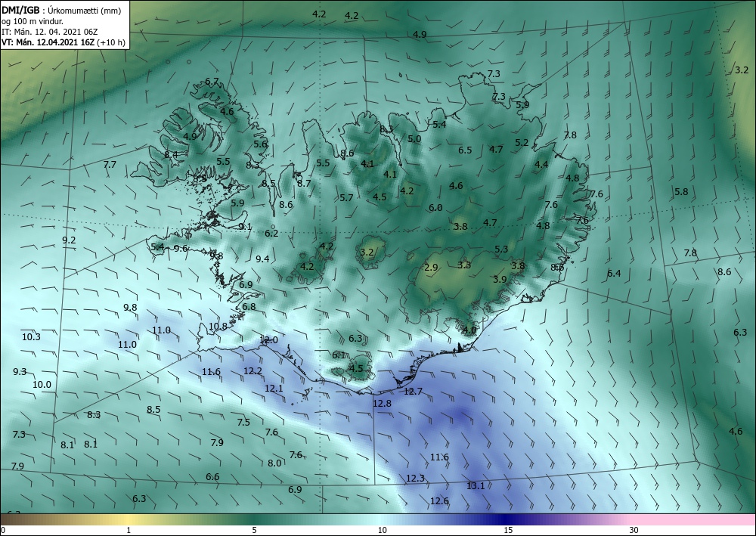
Task: Click the map value "12.2"
Action: (253, 371)
